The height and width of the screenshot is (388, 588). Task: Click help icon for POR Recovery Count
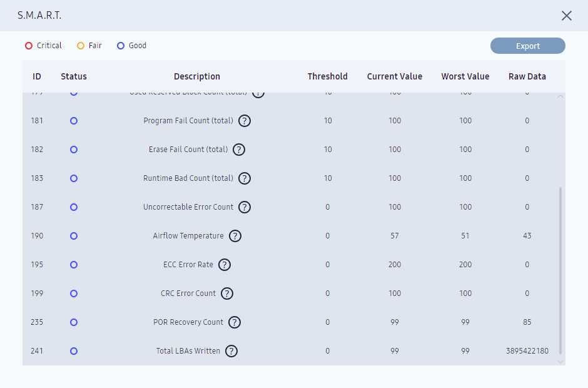pos(235,322)
